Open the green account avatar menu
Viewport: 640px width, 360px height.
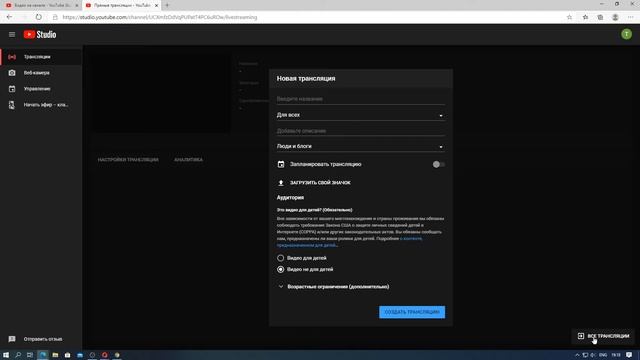[626, 34]
